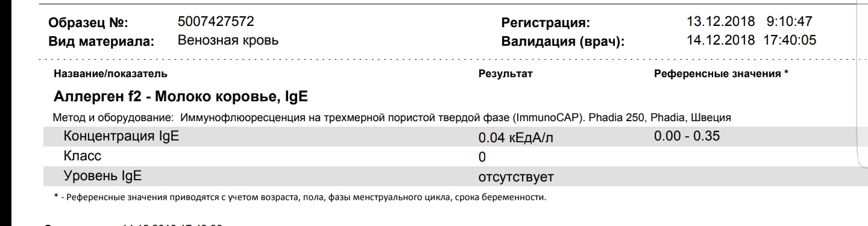Select heading 'Аллерген f2 - Молоко коровье, IgE'
The image size is (868, 226).
[181, 95]
